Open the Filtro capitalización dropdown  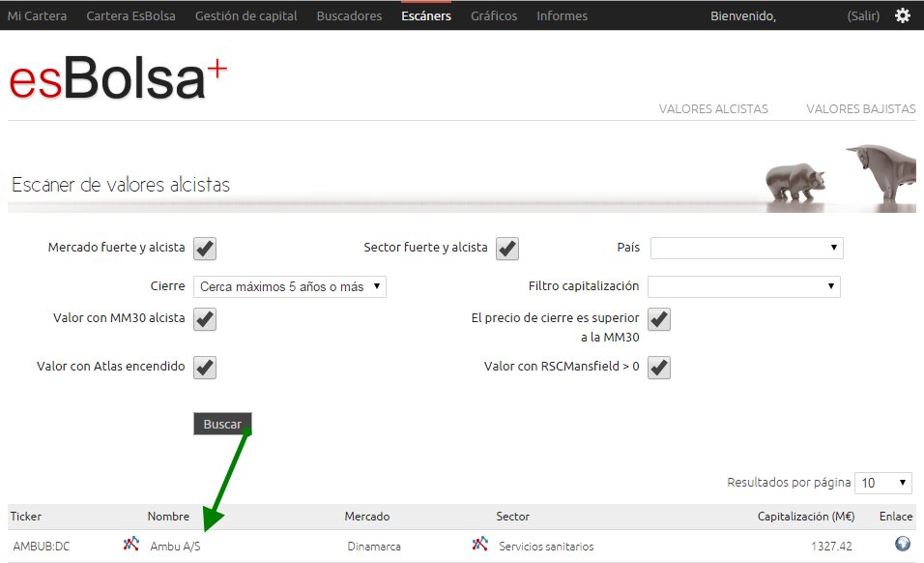743,286
